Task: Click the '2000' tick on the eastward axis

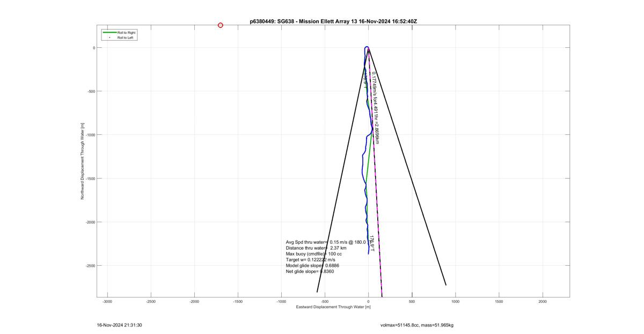Action: point(543,302)
